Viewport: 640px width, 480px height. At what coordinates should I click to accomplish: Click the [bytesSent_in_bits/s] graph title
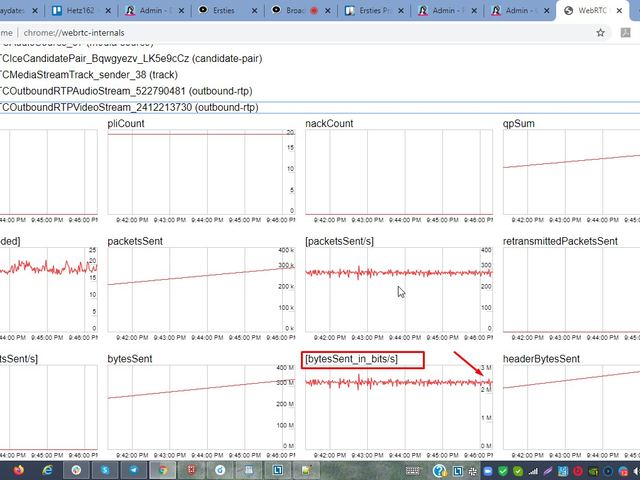click(351, 359)
